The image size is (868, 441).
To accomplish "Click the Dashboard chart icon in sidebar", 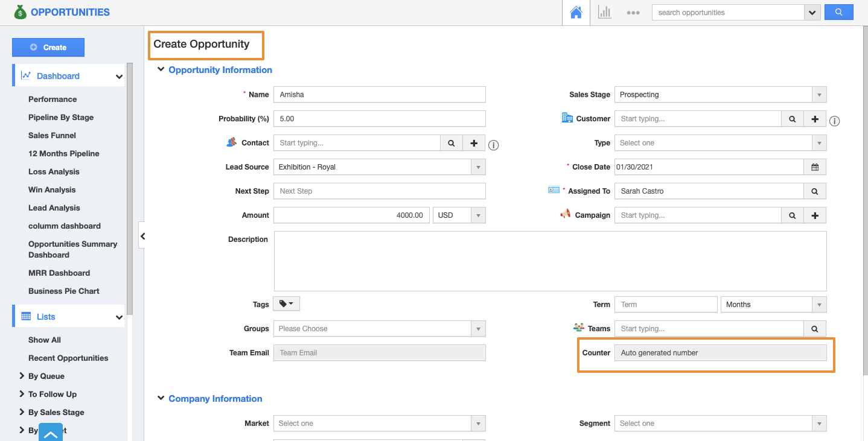I will coord(26,75).
